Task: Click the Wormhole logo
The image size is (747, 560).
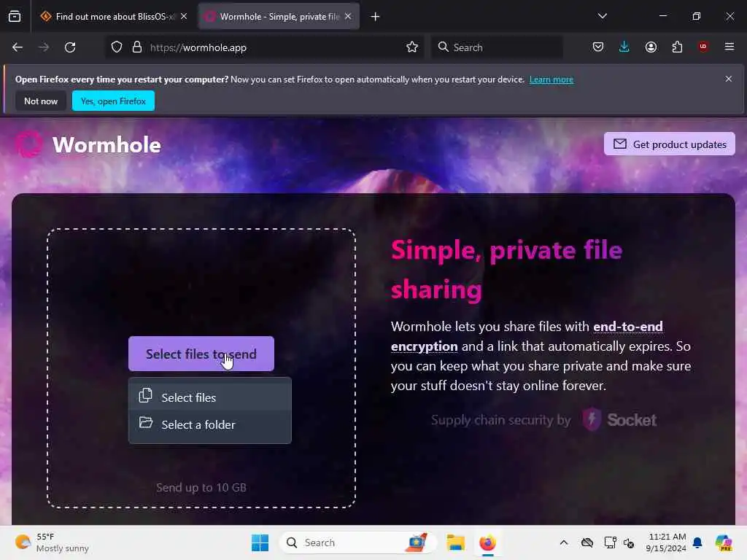Action: pyautogui.click(x=88, y=144)
